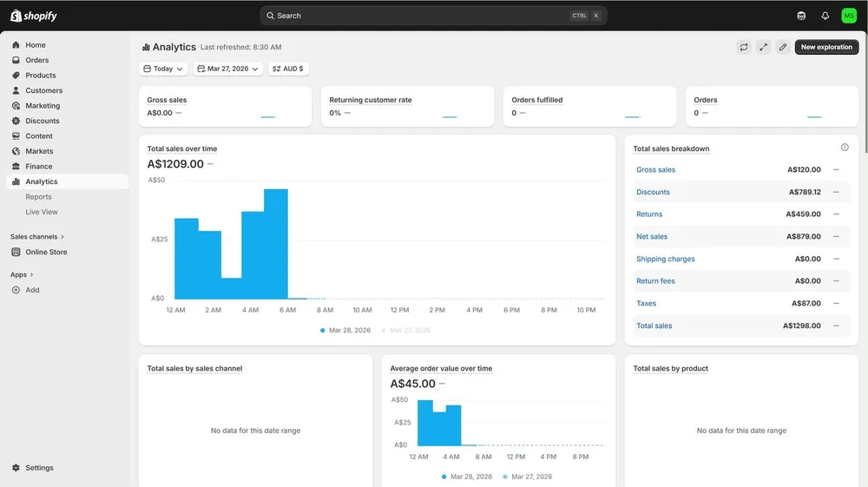Click the Orders inbox icon in sidebar
The width and height of the screenshot is (868, 487).
coord(16,60)
